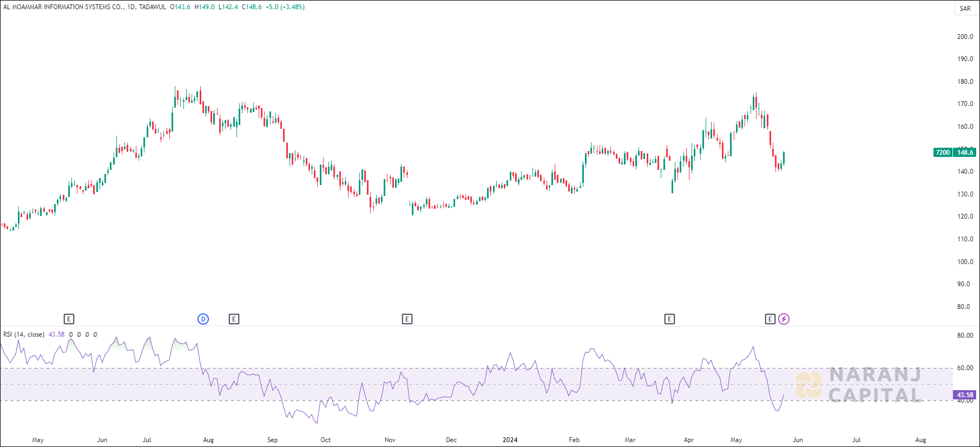The height and width of the screenshot is (447, 980).
Task: Click the 160.0 price axis label
Action: (965, 127)
